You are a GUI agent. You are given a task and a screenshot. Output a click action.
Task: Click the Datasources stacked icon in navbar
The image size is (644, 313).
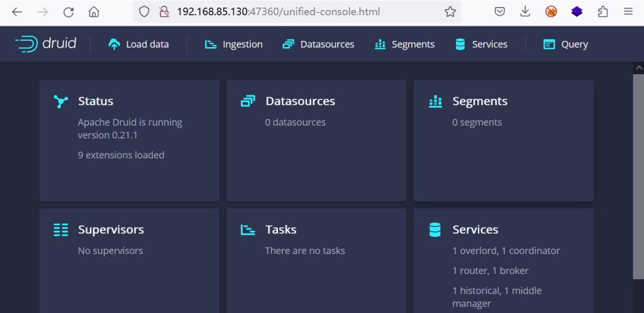point(288,44)
